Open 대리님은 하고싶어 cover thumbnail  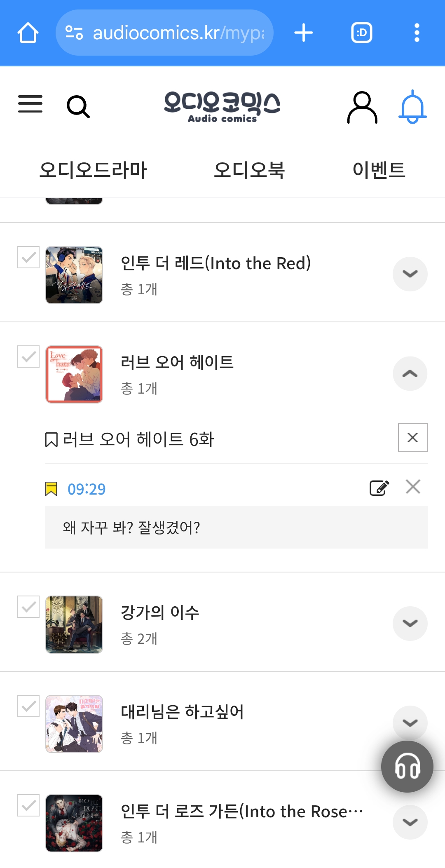click(x=74, y=724)
